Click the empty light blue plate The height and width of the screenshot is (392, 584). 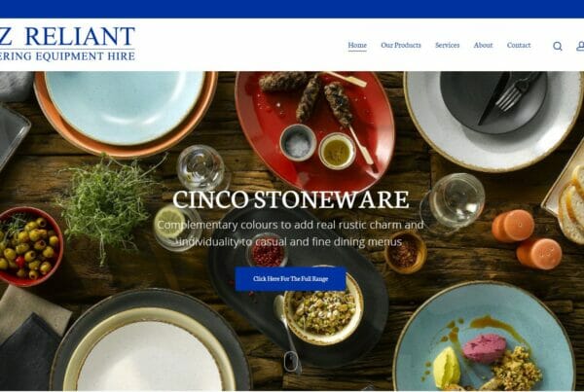point(125,106)
